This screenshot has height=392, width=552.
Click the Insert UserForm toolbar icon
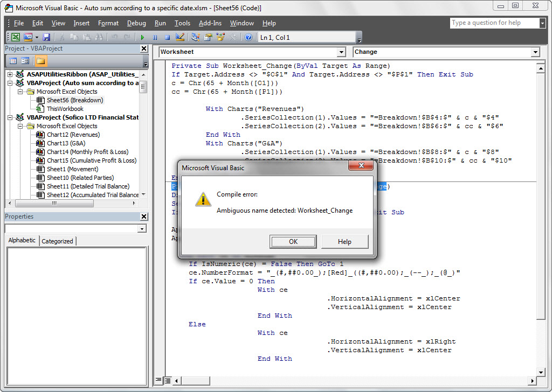(28, 37)
